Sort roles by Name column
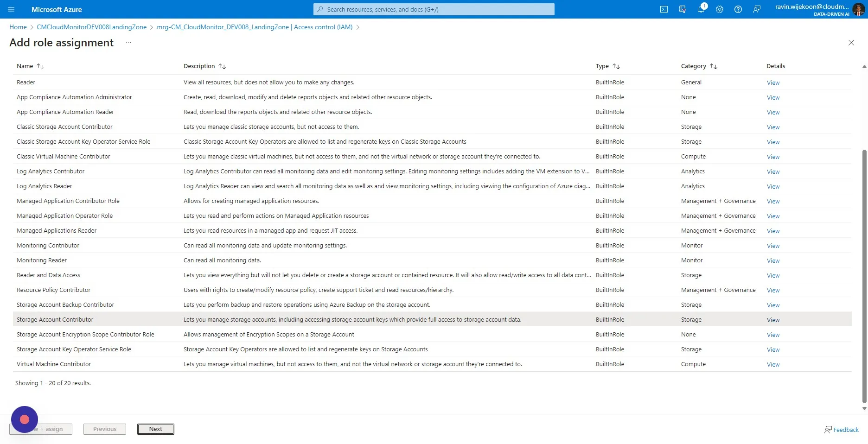Viewport: 868px width, 444px height. tap(30, 66)
